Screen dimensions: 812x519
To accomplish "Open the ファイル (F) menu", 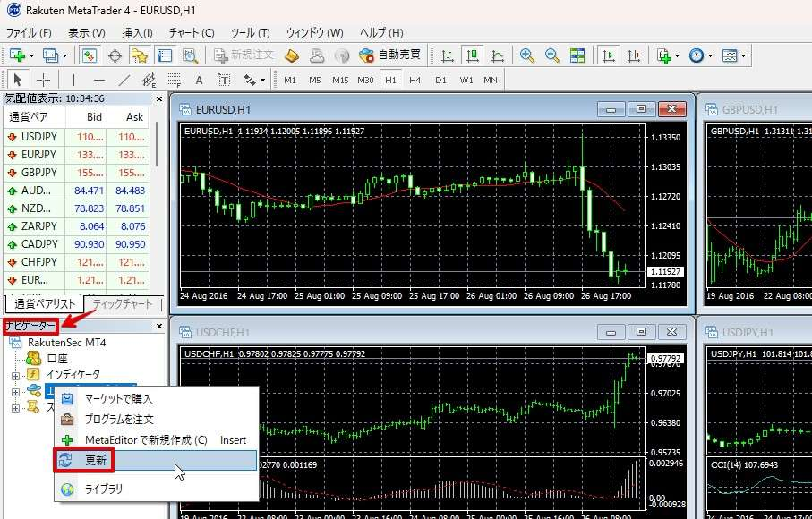I will tap(29, 32).
